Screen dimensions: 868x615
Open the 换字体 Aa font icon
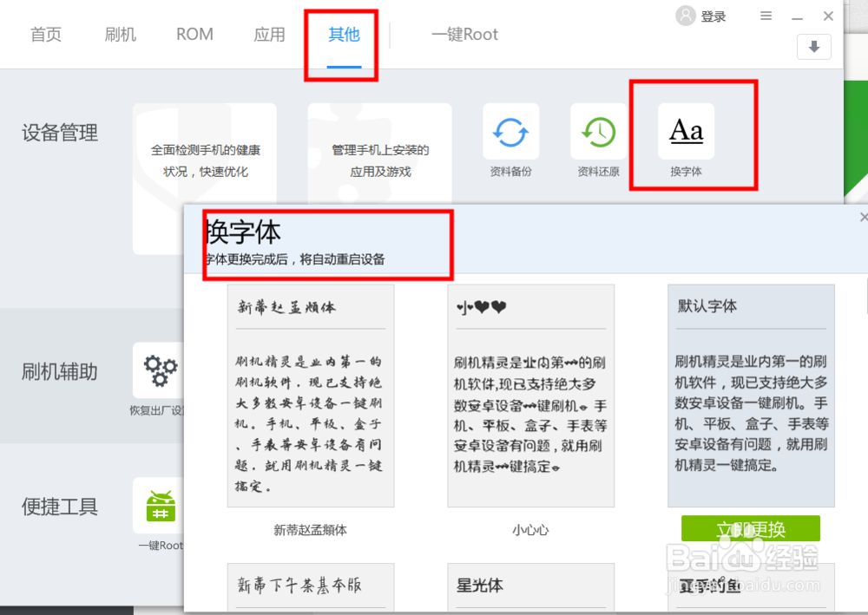pos(686,132)
